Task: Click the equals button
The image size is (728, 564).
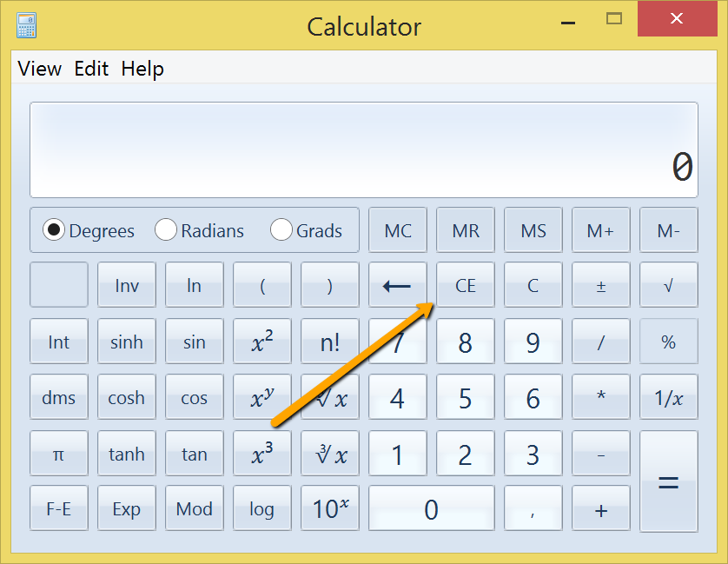Action: (668, 481)
